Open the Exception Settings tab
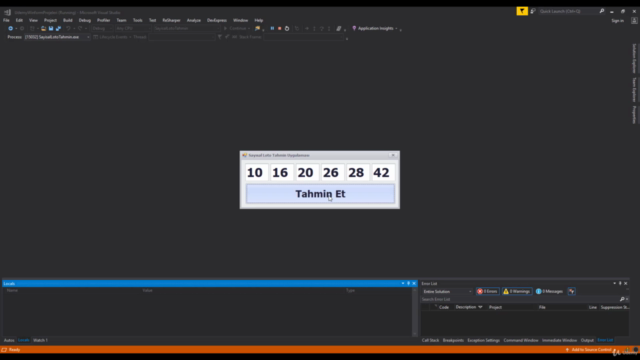The width and height of the screenshot is (640, 360). click(483, 340)
